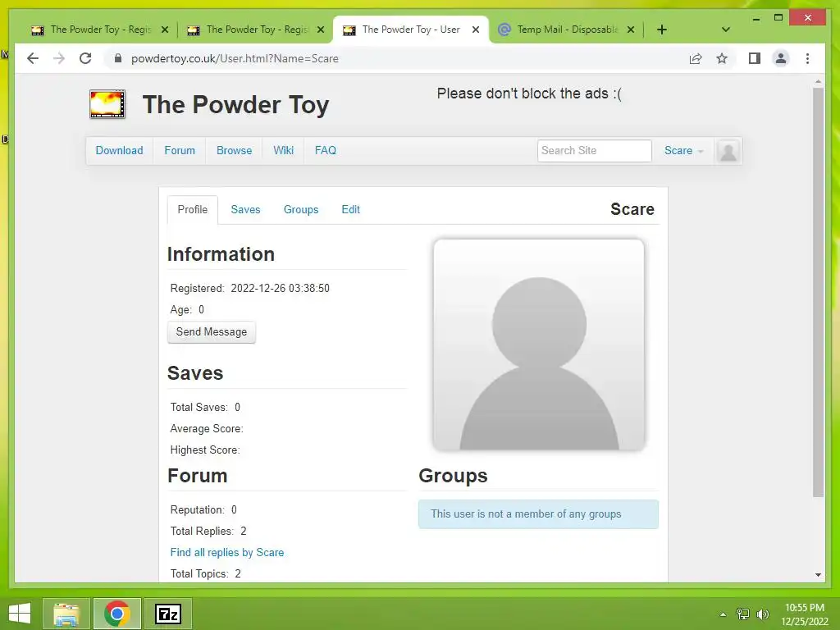This screenshot has width=840, height=630.
Task: Open a new tab with the plus icon
Action: point(662,30)
